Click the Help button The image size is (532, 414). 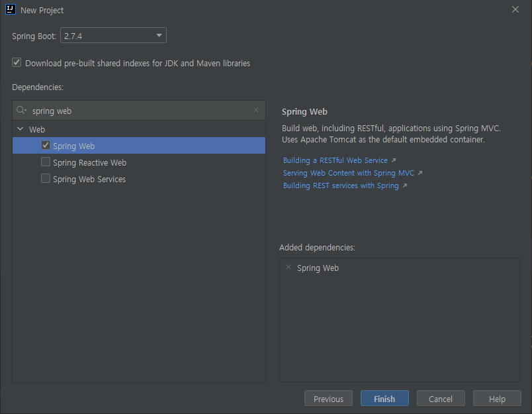click(497, 398)
